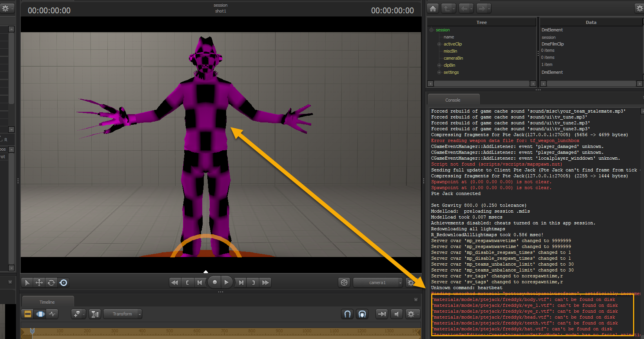Click the shot1 label above viewport
644x339 pixels.
point(221,11)
